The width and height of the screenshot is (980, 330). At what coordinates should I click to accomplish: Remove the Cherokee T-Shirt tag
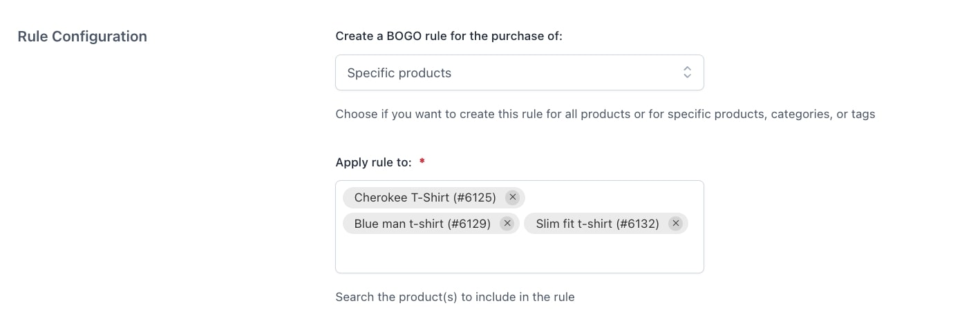pos(512,197)
